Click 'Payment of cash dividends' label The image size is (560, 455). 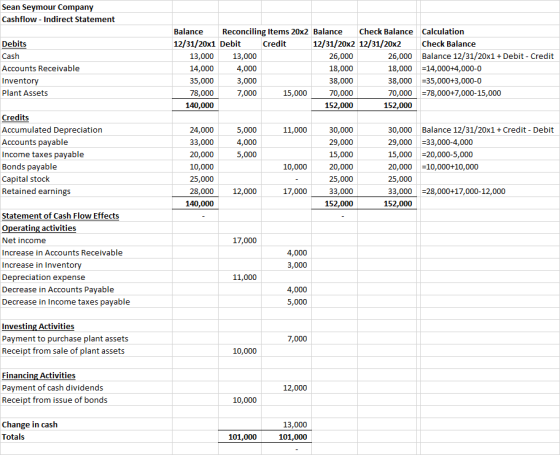pos(52,388)
